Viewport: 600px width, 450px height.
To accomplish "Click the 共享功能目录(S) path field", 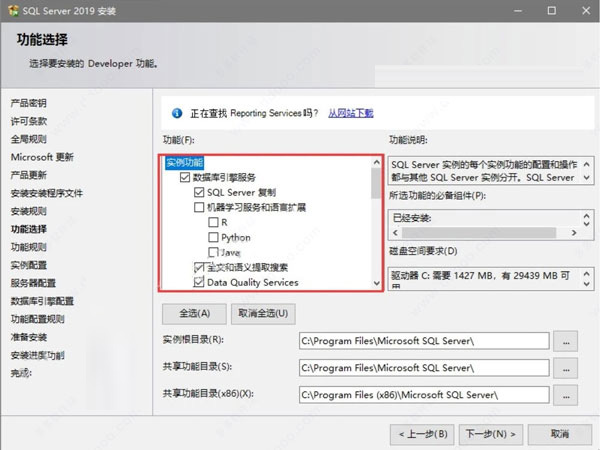I will pyautogui.click(x=424, y=368).
